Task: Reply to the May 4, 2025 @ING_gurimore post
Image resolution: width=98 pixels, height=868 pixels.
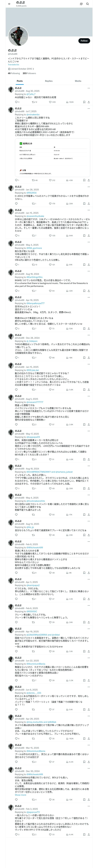Action: [16, 264]
